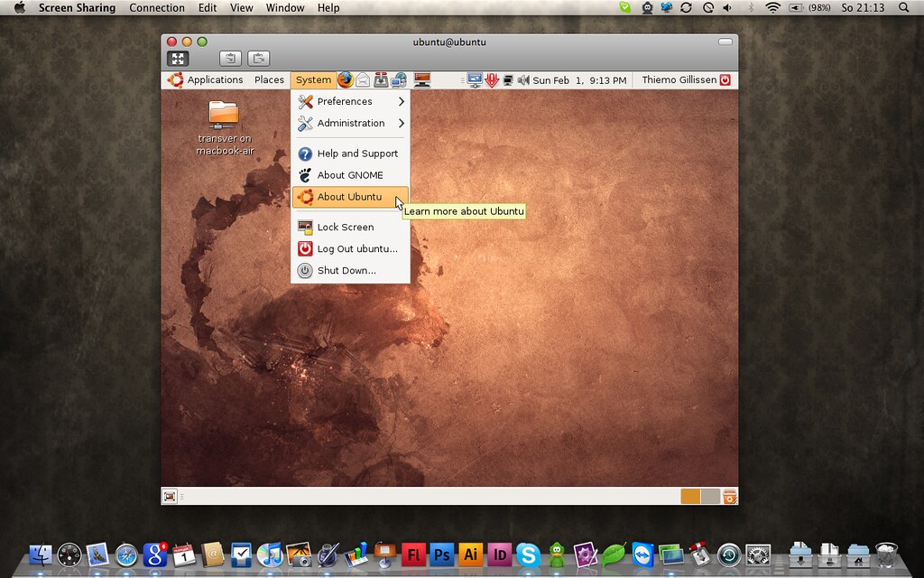Open the Downloads stack in the Dock
The image size is (924, 578).
tap(800, 555)
